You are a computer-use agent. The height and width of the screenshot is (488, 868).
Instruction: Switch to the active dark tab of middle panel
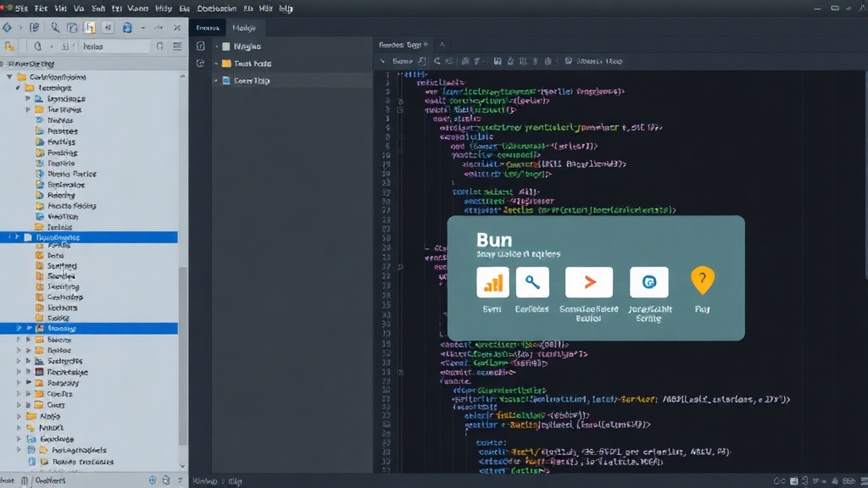(x=208, y=28)
